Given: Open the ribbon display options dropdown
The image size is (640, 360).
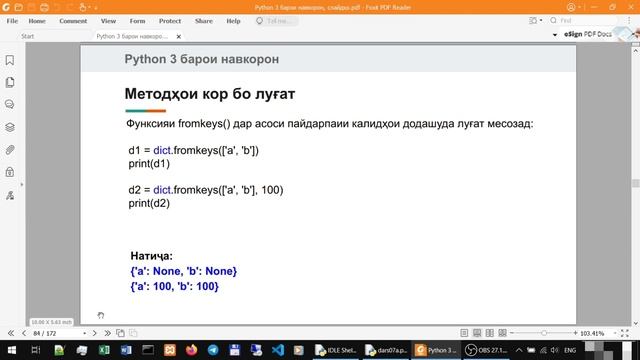Looking at the screenshot, I should click(536, 20).
